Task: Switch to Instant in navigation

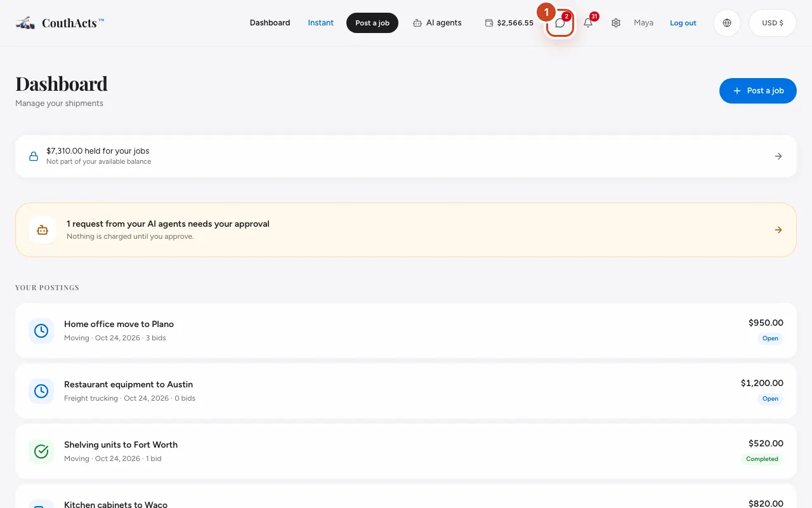Action: (321, 23)
